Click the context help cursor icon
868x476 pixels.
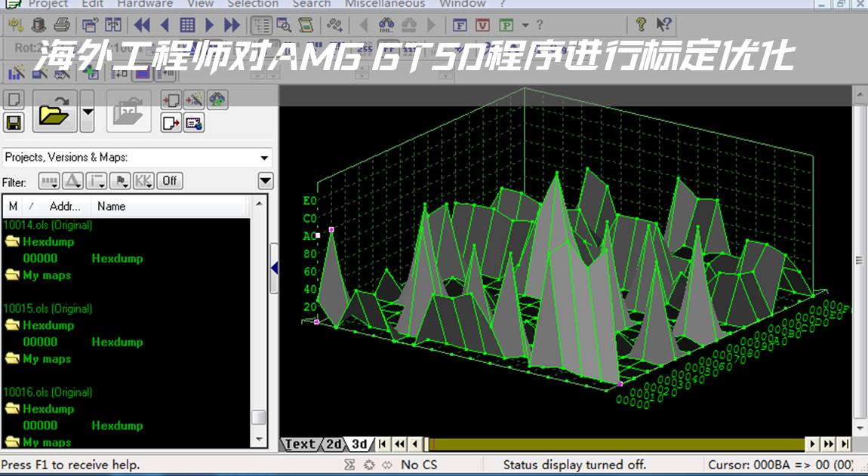click(664, 25)
